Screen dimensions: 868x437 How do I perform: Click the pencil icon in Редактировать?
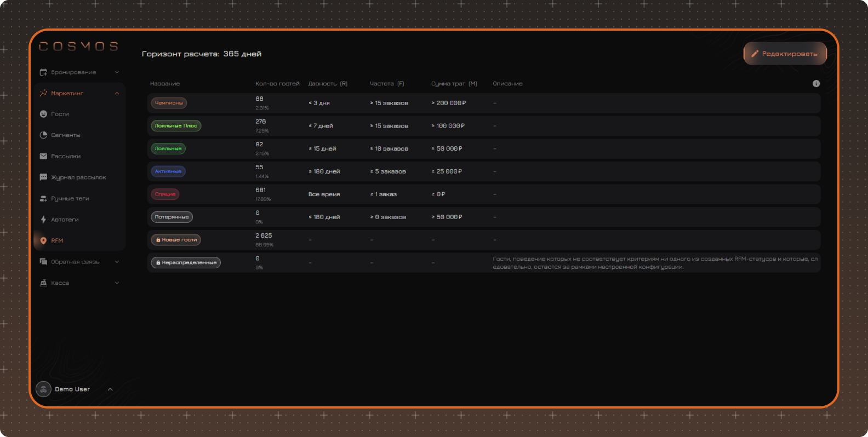coord(755,54)
